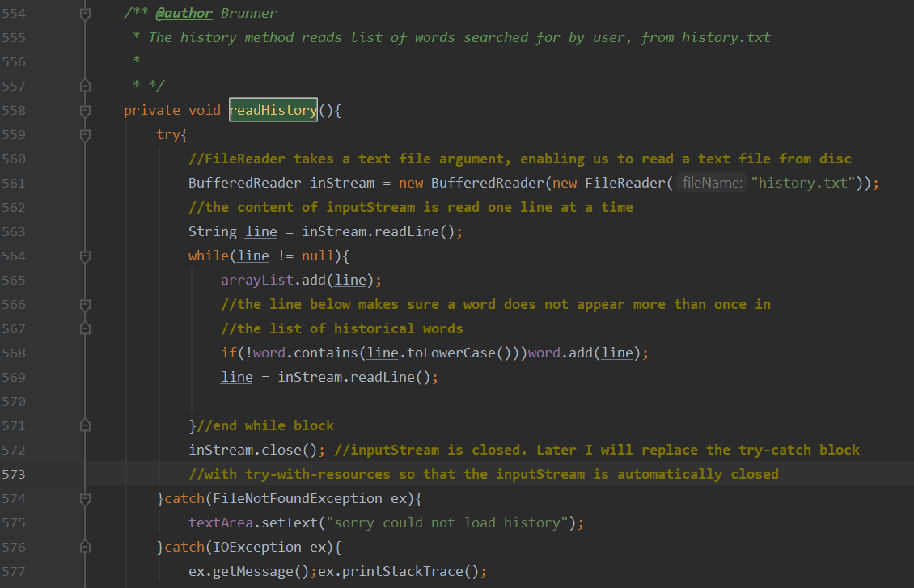Click 'readLine' call on line 563
Image resolution: width=914 pixels, height=588 pixels.
(406, 231)
